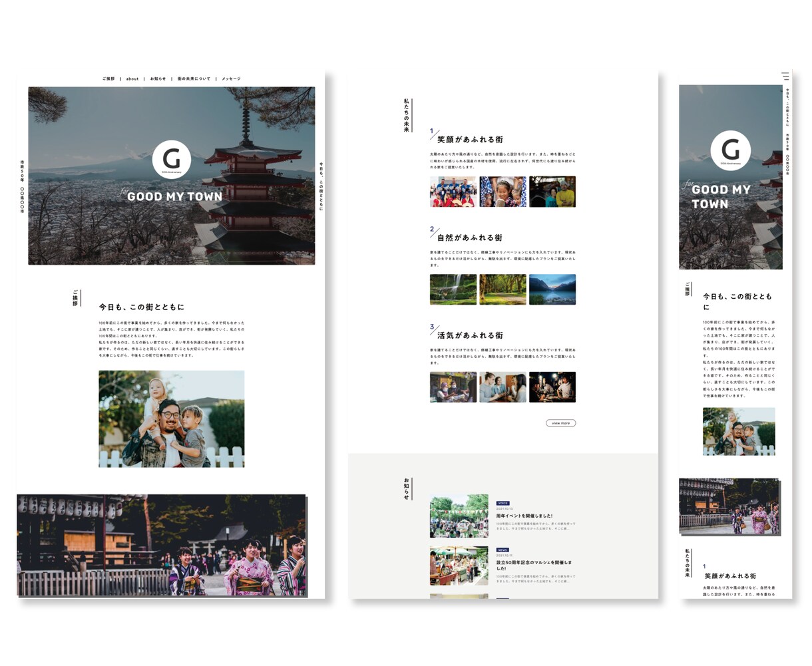This screenshot has height=666, width=812.
Task: Open the mountain lake photo under 自然があふれる街
Action: pos(552,289)
